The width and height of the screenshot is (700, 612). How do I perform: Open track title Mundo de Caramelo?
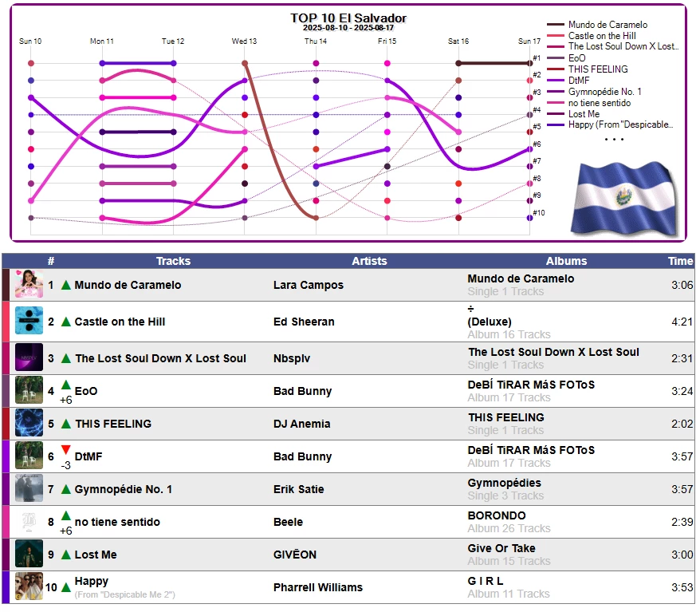[x=128, y=285]
